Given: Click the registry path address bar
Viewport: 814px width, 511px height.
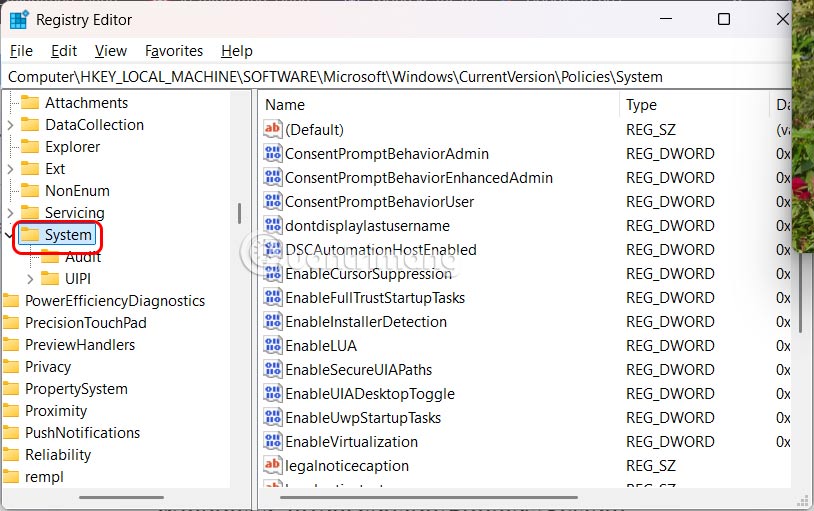Looking at the screenshot, I should click(x=400, y=77).
